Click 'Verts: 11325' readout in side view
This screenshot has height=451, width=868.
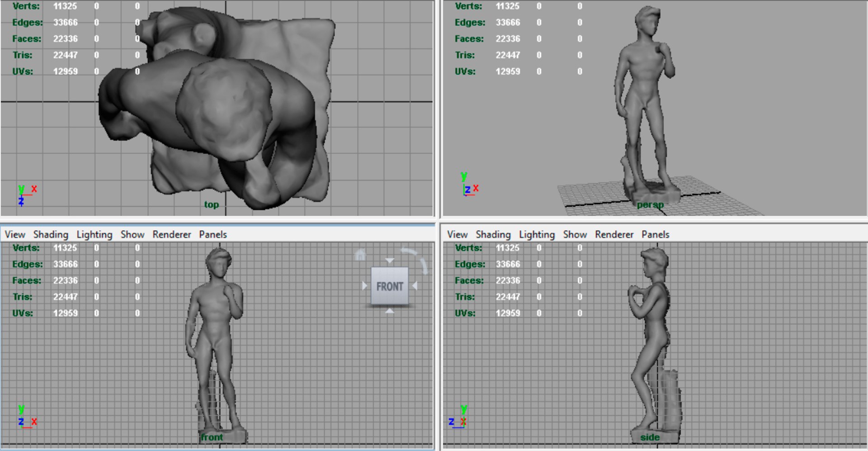(487, 248)
